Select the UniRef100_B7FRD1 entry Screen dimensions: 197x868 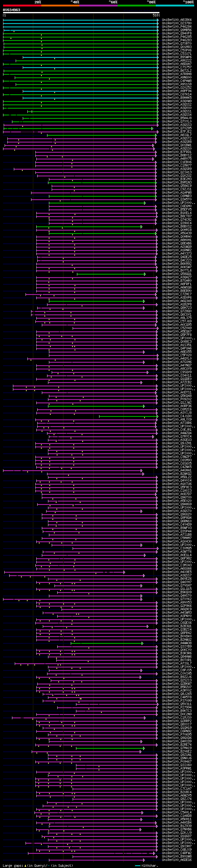click(177, 152)
